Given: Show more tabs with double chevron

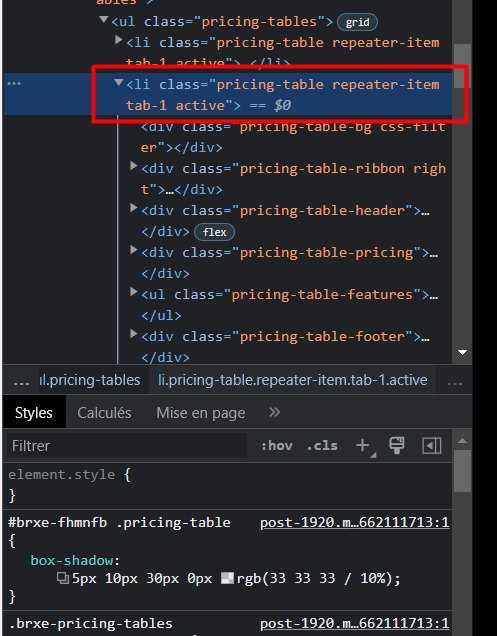Looking at the screenshot, I should pyautogui.click(x=275, y=413).
